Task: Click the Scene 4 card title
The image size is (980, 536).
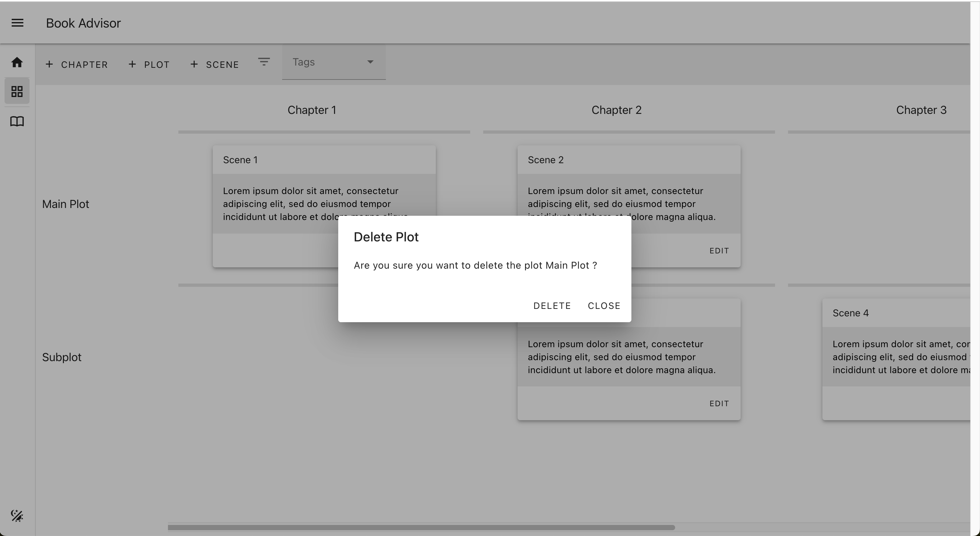Action: (851, 313)
